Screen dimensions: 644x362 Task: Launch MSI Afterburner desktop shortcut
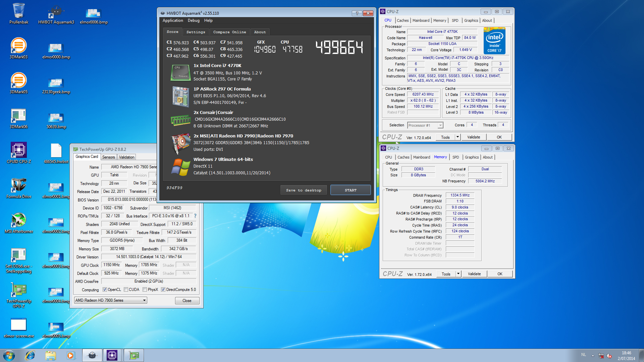[19, 223]
